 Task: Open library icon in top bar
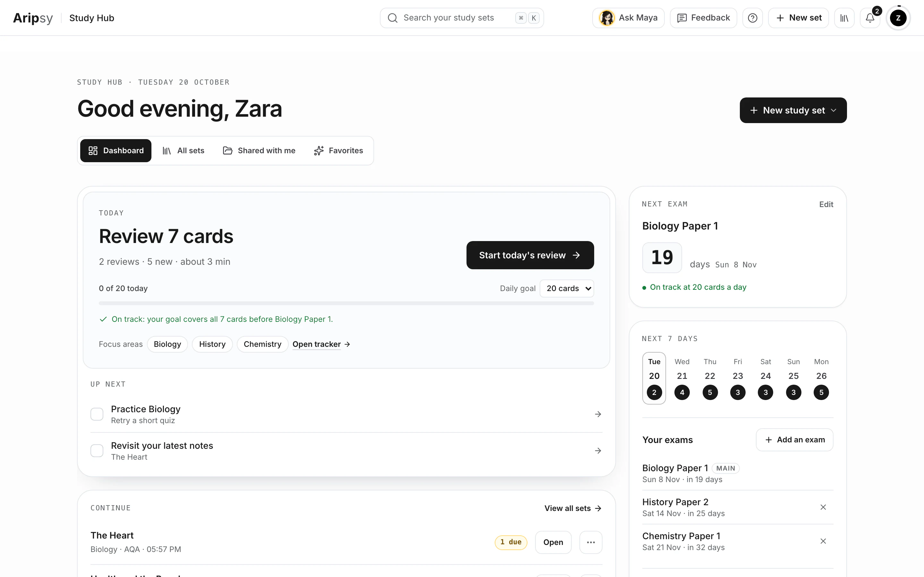pyautogui.click(x=844, y=18)
